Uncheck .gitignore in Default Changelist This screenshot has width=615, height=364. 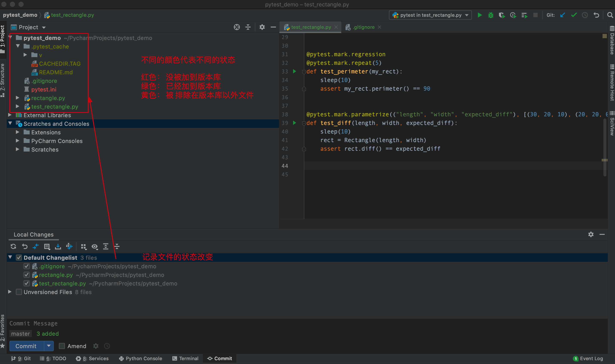click(26, 266)
